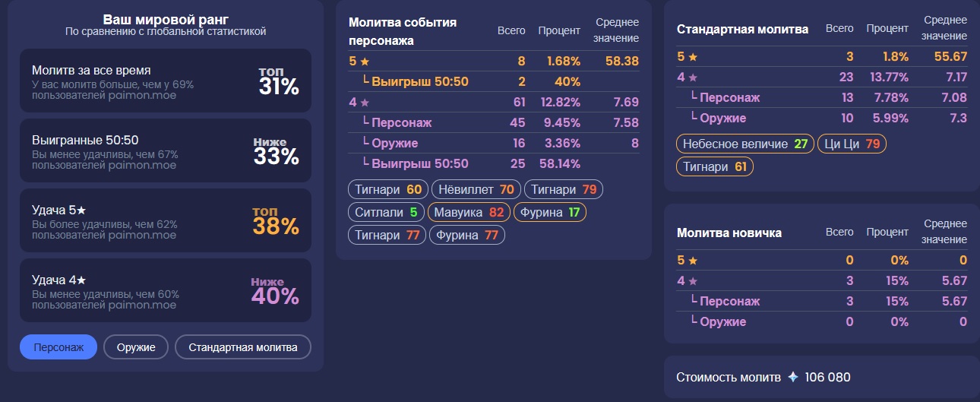The height and width of the screenshot is (402, 980).
Task: Click the 5-star icon in character event table
Action: coord(365,62)
